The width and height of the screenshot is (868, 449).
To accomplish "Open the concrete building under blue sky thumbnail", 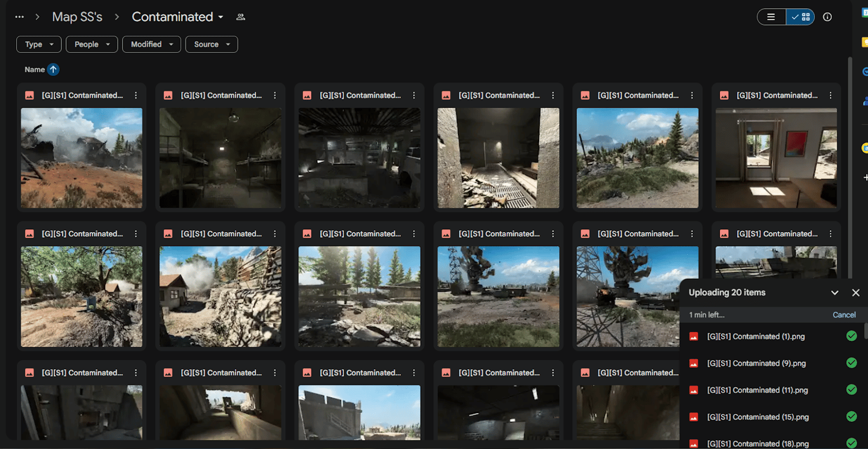I will click(x=359, y=412).
